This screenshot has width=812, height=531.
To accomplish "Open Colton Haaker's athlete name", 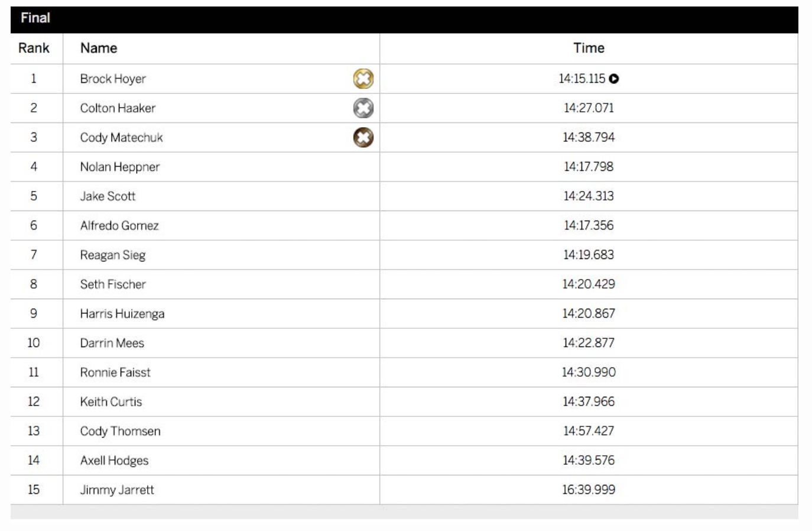I will tap(118, 108).
